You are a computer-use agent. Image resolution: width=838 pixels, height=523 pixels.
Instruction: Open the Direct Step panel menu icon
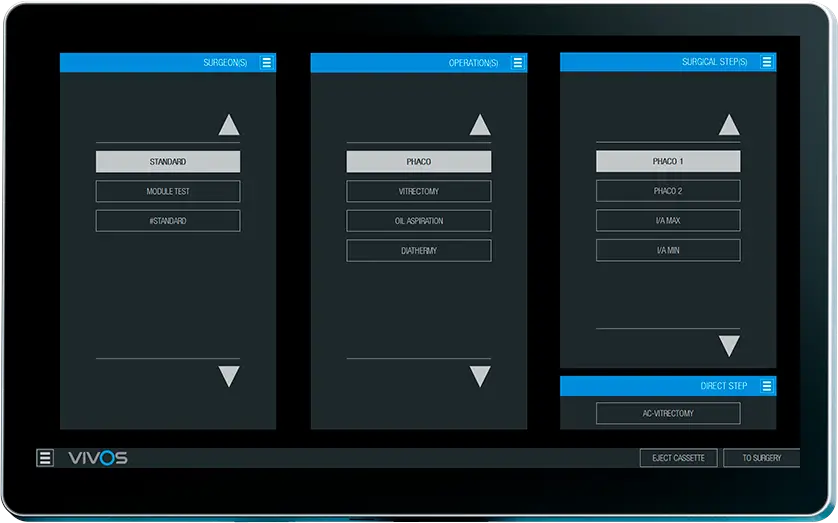766,386
